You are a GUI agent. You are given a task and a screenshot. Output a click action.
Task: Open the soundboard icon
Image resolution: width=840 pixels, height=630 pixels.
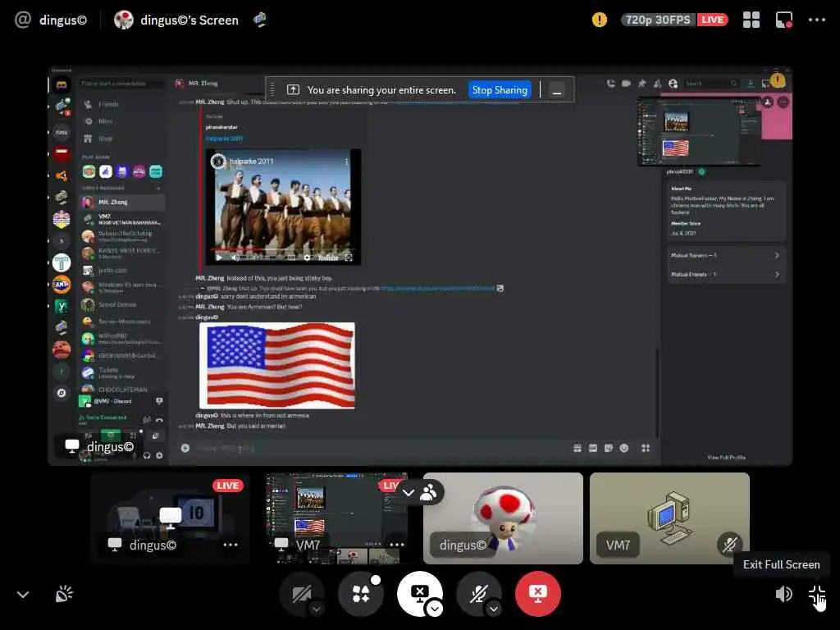pyautogui.click(x=64, y=594)
